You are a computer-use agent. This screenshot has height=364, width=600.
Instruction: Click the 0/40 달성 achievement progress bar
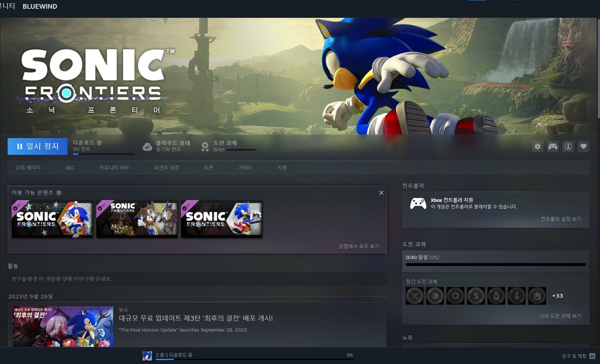click(496, 265)
